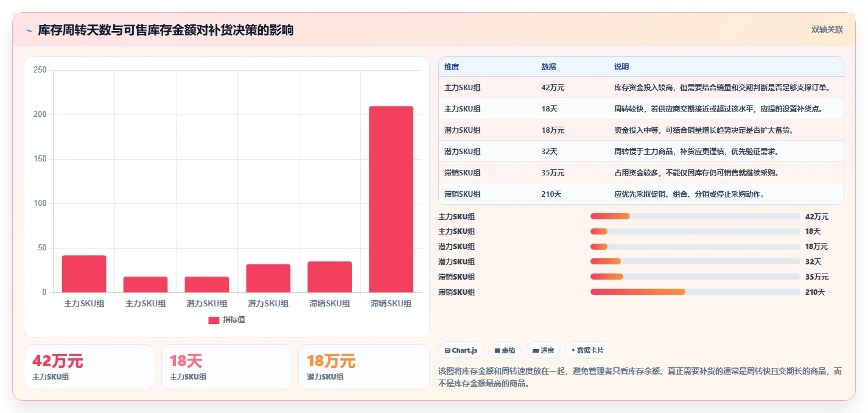Click the 18万元 progress bar
This screenshot has height=413, width=868.
point(695,247)
